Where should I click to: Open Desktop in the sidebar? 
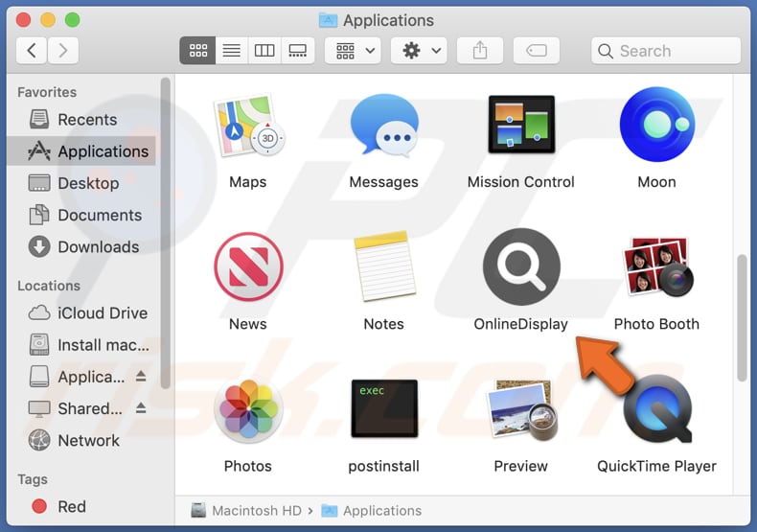(x=81, y=183)
